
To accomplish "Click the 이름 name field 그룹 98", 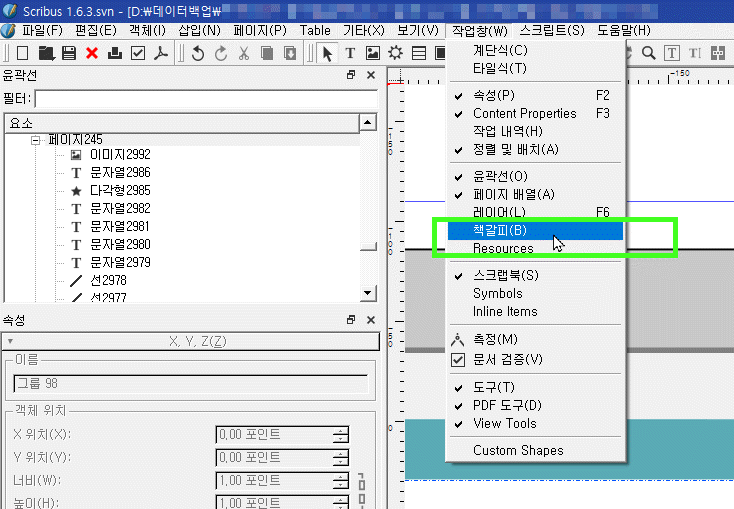I will pyautogui.click(x=191, y=384).
